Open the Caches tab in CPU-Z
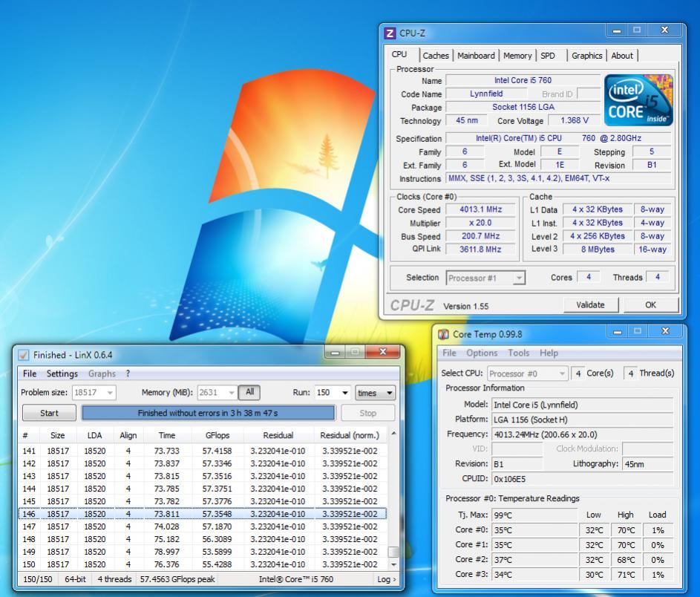Screen dimensions: 700x597 [x=436, y=56]
